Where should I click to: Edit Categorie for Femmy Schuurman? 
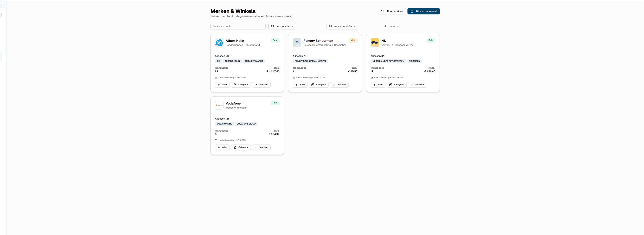pyautogui.click(x=318, y=85)
